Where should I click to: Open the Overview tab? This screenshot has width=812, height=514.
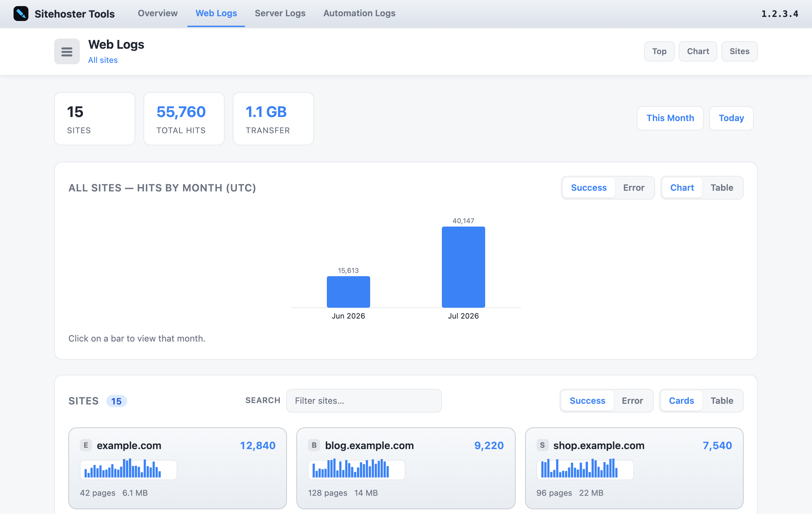pos(158,13)
